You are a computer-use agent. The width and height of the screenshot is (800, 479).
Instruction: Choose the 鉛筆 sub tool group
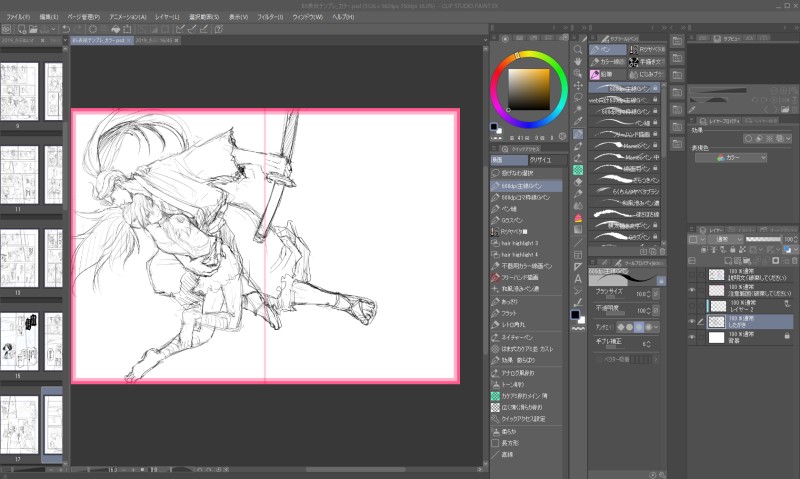[606, 73]
